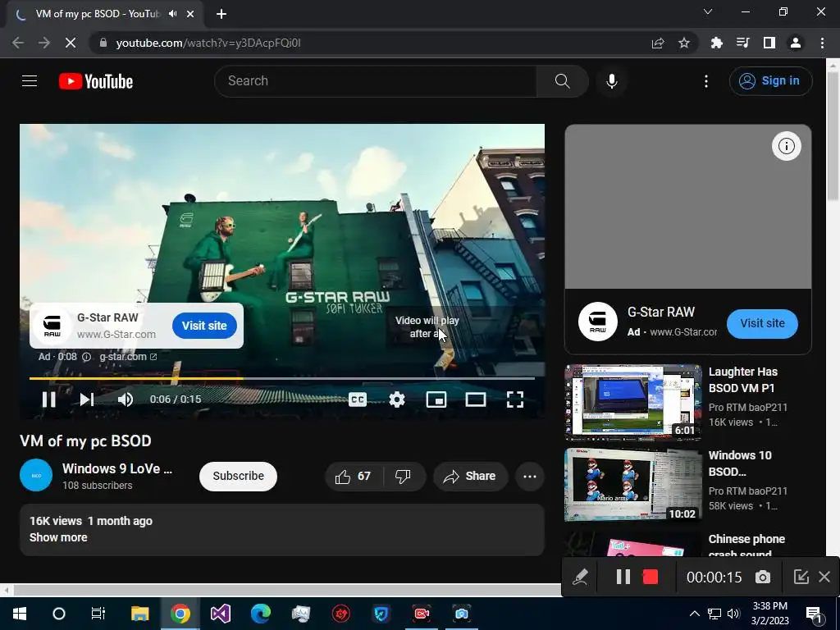This screenshot has height=630, width=840.
Task: Open Laughter Has BSOD VM P1 thumbnail
Action: tap(632, 402)
